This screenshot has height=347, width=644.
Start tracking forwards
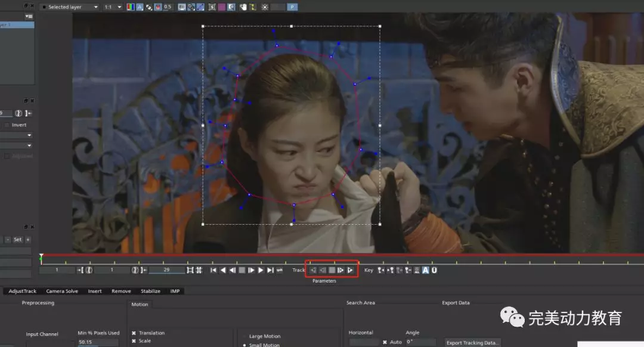tap(350, 270)
